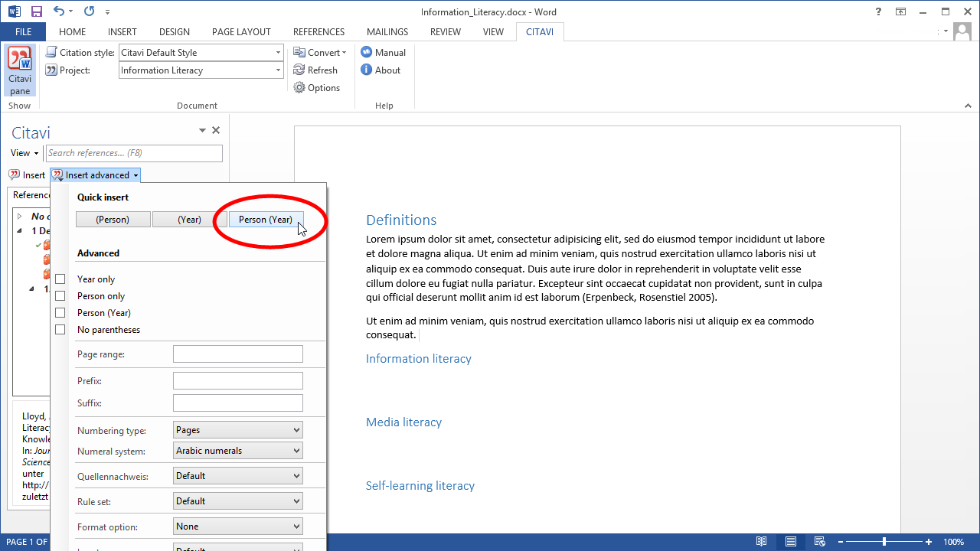
Task: Check the 'Year only' checkbox
Action: (60, 279)
